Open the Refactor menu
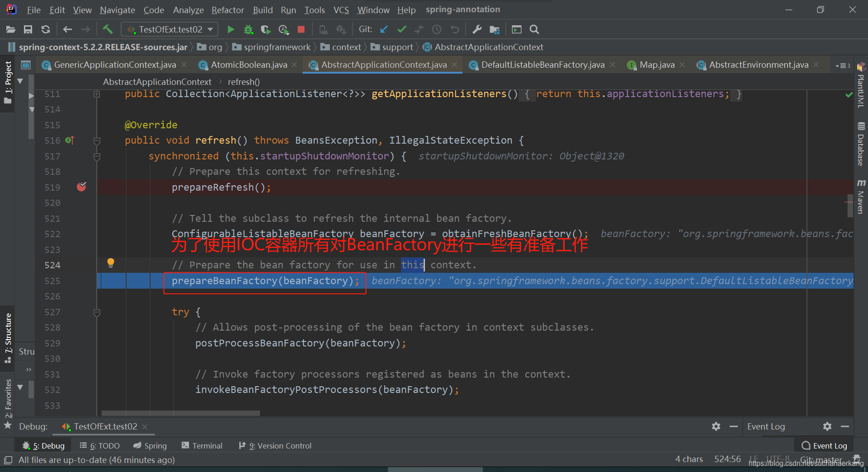 click(x=228, y=9)
